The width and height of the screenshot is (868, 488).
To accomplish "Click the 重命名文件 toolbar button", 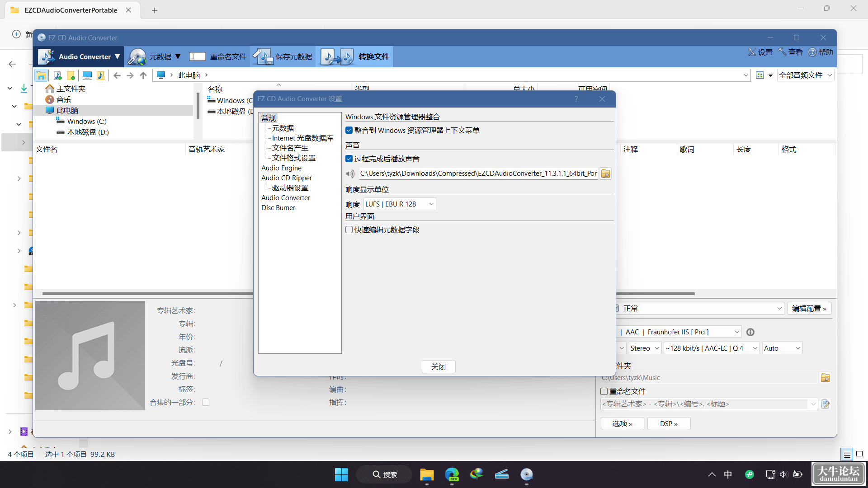I will 217,56.
